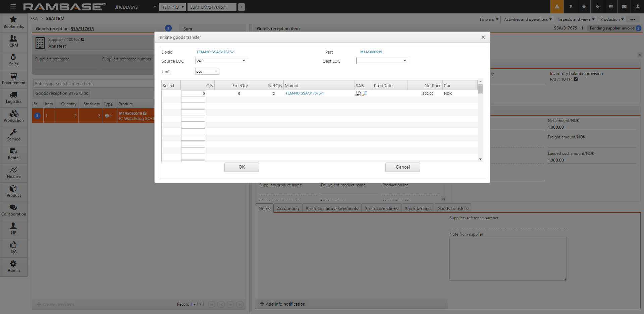Open the Procurement module icon
The image size is (644, 314).
[x=13, y=79]
